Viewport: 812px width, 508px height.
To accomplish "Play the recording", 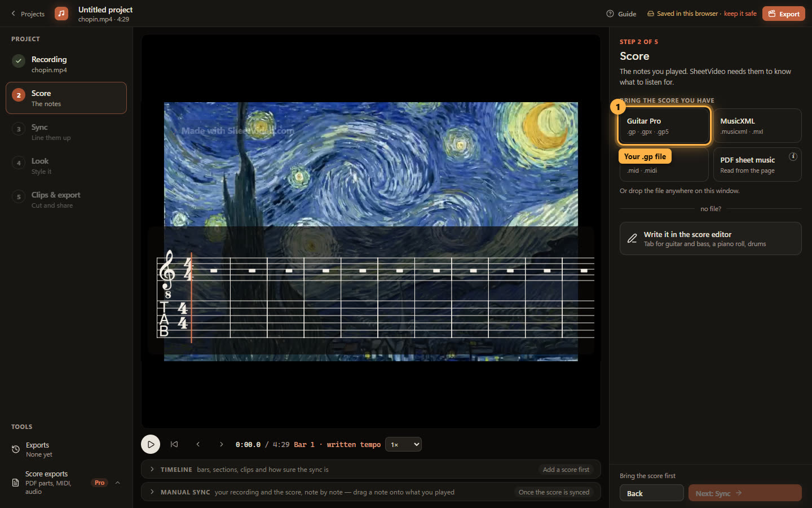I will point(151,444).
